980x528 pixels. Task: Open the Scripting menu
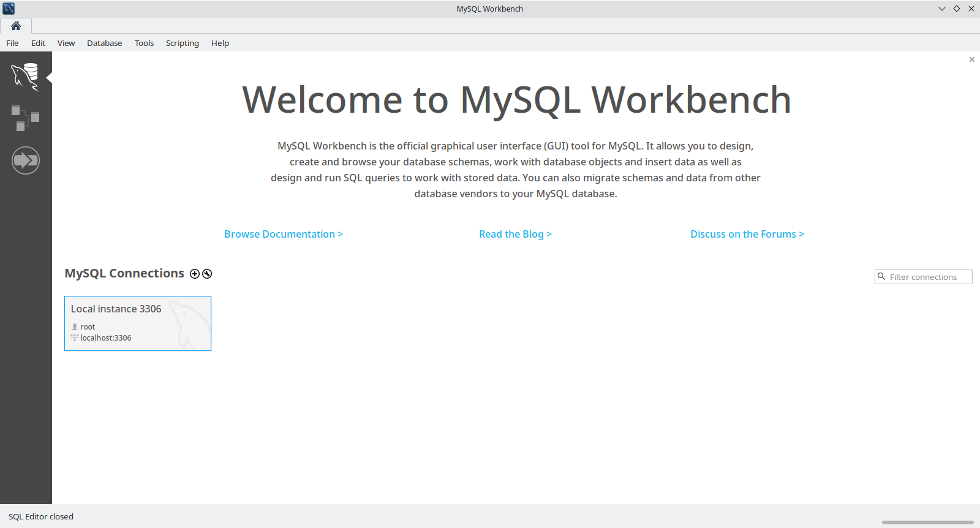point(182,43)
